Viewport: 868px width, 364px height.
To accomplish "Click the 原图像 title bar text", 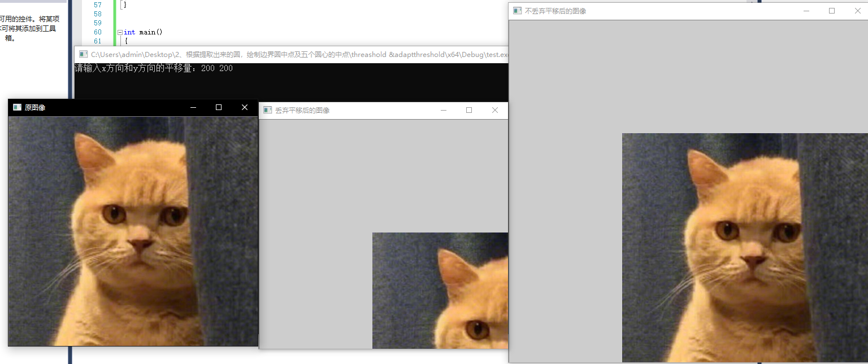I will (35, 107).
